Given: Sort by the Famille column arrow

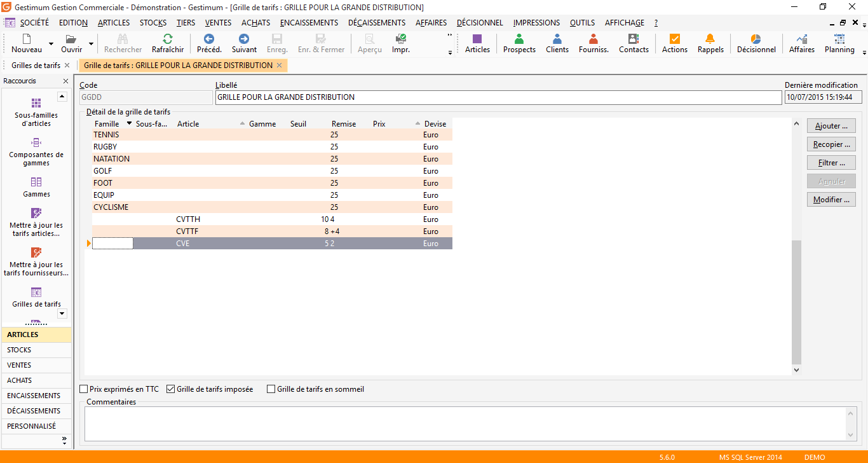Looking at the screenshot, I should click(x=130, y=123).
